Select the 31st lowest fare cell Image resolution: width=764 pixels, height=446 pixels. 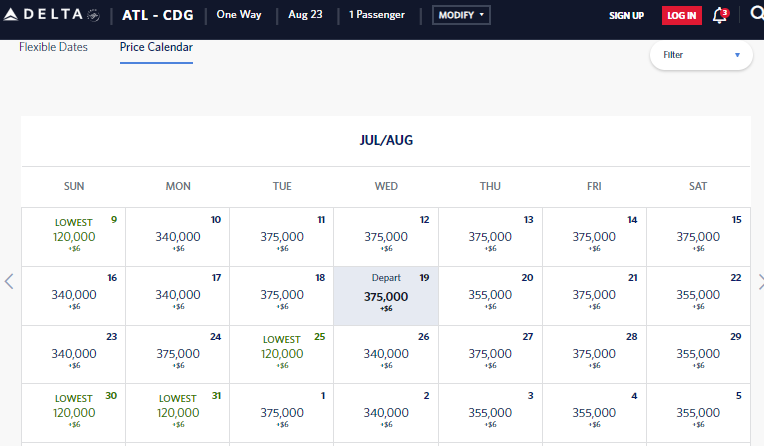(178, 412)
